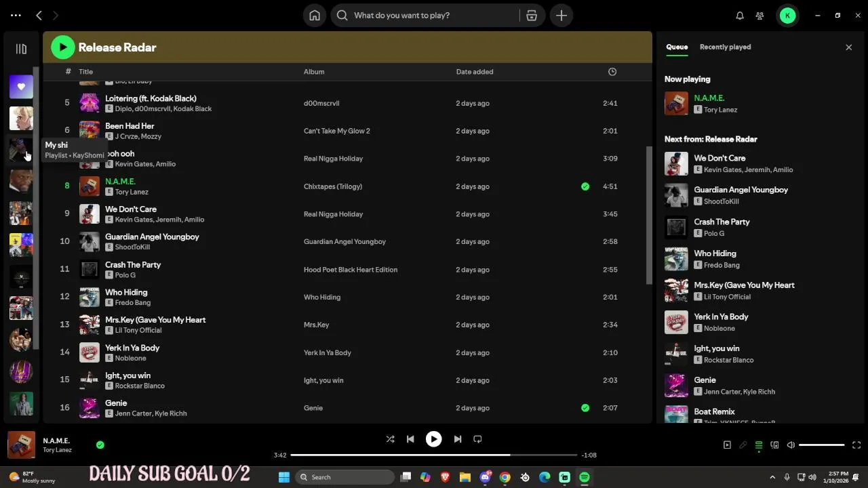
Task: Open the What's New bell notifications
Action: pos(740,15)
